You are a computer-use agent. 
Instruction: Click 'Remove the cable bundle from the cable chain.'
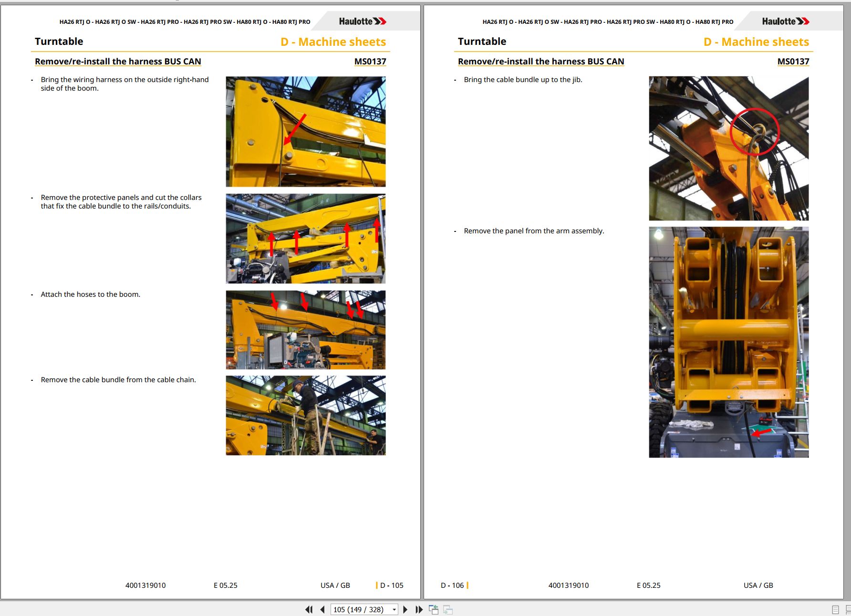click(118, 380)
